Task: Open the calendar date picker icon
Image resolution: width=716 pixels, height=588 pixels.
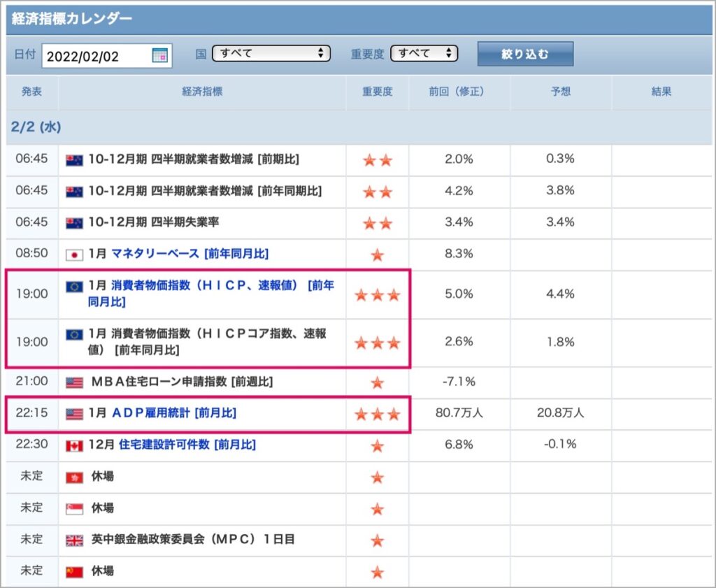Action: (x=160, y=56)
